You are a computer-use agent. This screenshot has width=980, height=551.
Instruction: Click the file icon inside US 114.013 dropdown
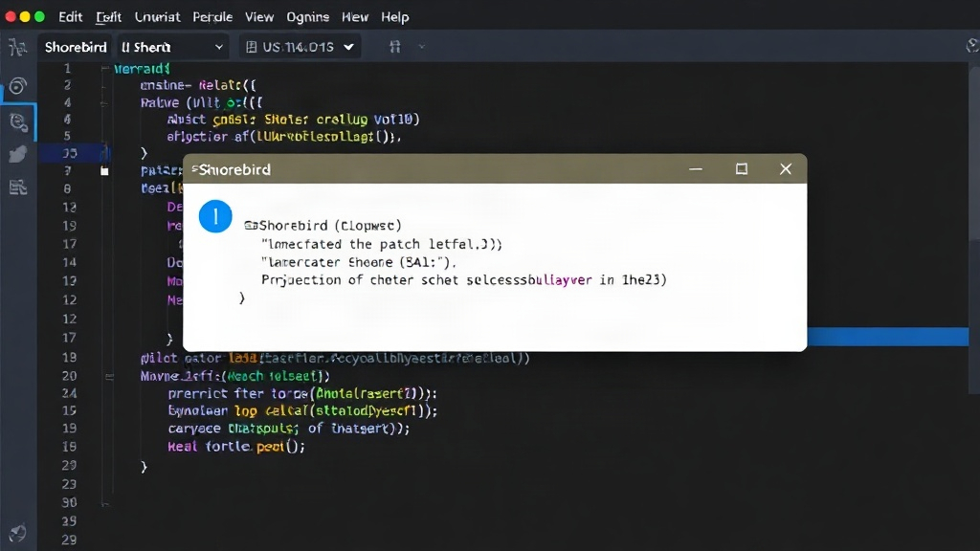252,47
